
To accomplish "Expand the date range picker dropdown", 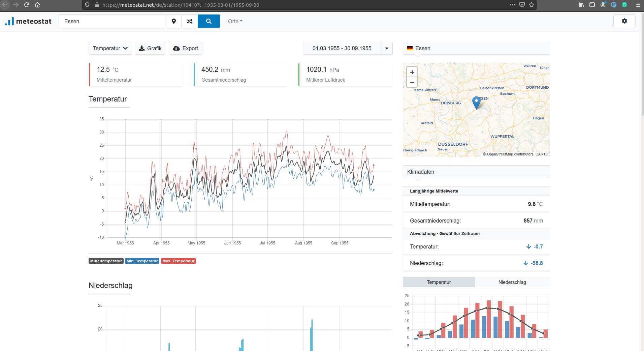I will coord(386,48).
